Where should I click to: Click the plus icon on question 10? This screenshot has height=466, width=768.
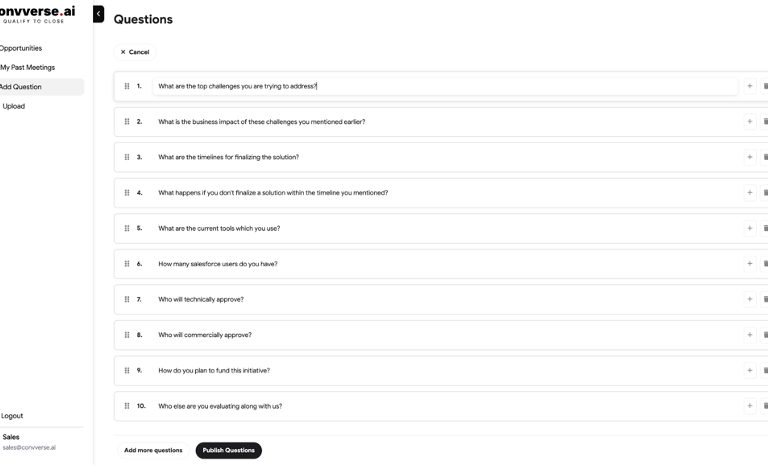(749, 406)
